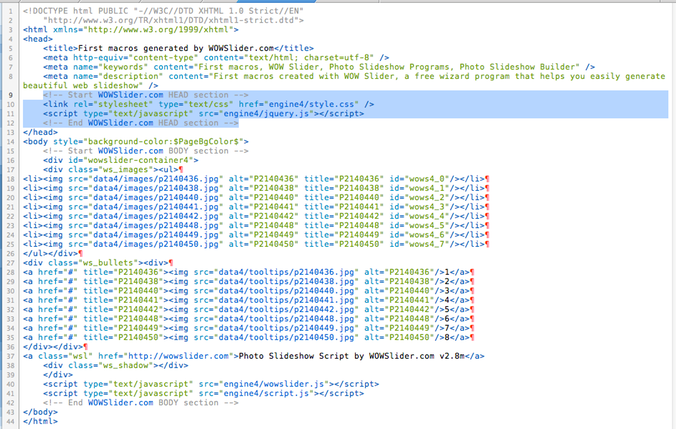Click the tooltip anchor line ending in 5
The image size is (676, 429).
249,310
